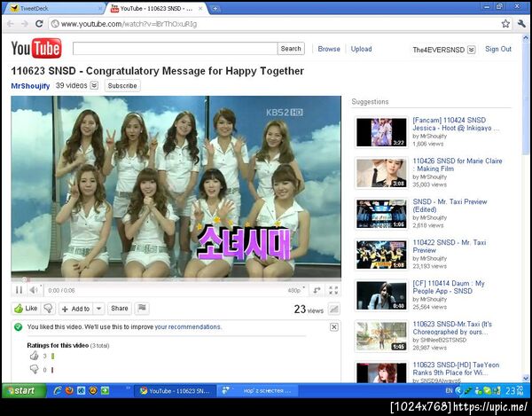Open 110623 SNSD-Mr.Taxi Choreographed suggestion
The image size is (532, 416).
click(x=452, y=328)
